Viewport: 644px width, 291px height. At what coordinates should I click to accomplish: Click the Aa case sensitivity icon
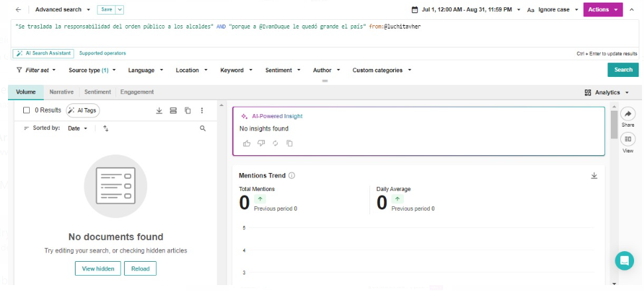(531, 10)
